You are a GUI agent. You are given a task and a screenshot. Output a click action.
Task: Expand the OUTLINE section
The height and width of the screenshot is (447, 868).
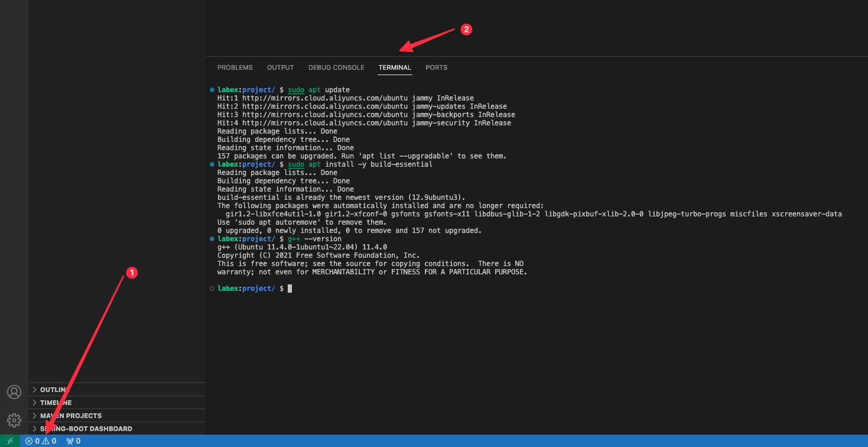[x=55, y=390]
